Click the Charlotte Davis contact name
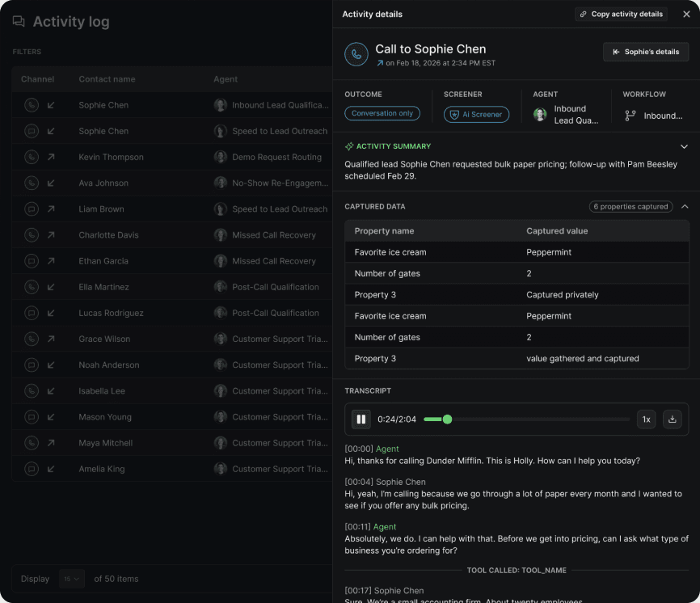 [x=108, y=234]
